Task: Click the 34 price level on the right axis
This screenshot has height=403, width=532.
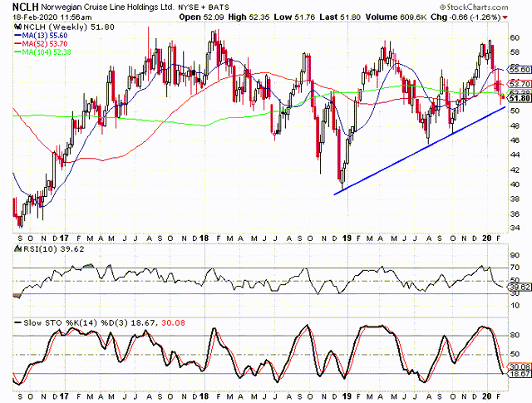Action: [515, 228]
